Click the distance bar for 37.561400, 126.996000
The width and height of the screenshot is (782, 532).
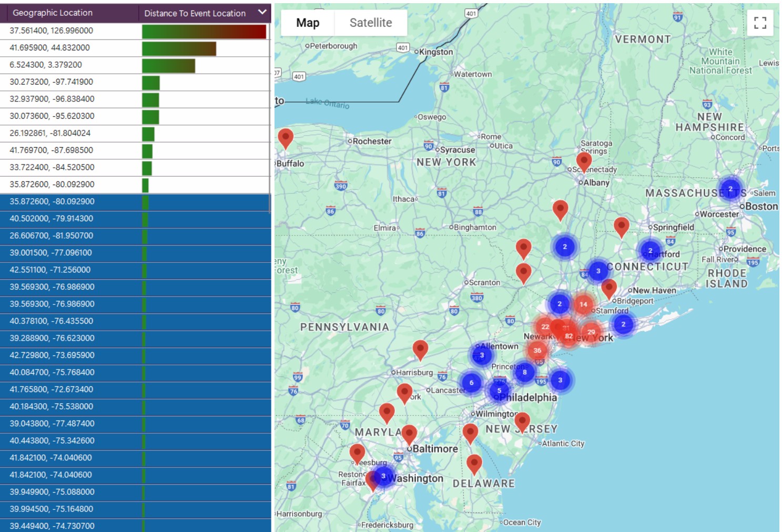(x=204, y=32)
